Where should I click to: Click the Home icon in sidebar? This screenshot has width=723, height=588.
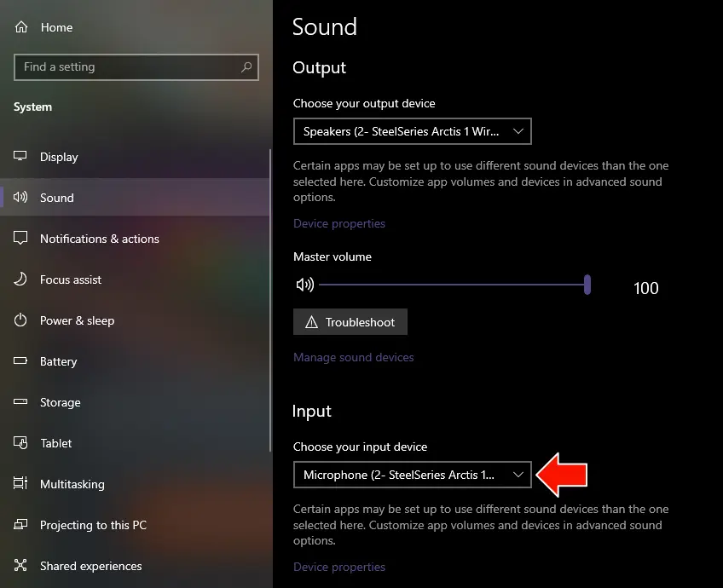pyautogui.click(x=20, y=27)
